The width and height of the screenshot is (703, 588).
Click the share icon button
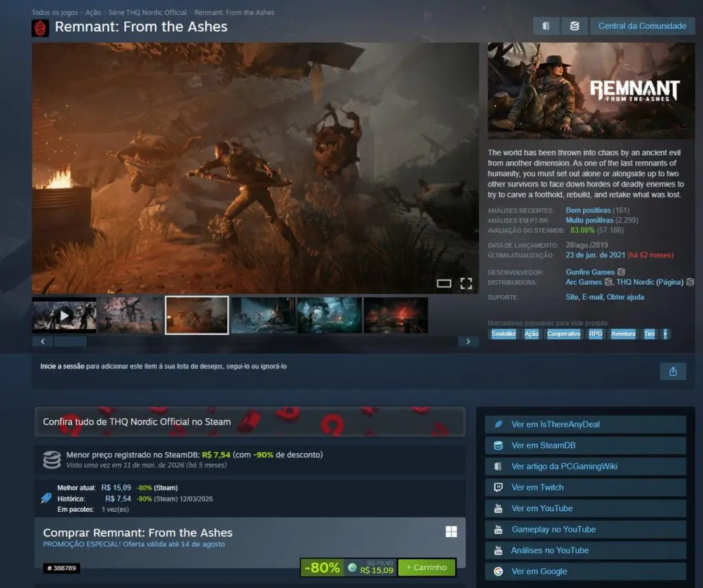[x=673, y=372]
